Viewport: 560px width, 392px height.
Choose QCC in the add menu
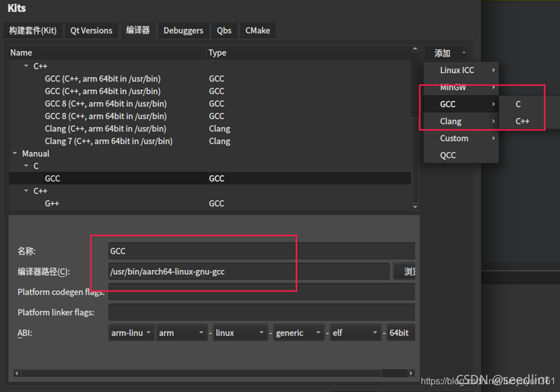click(x=461, y=155)
